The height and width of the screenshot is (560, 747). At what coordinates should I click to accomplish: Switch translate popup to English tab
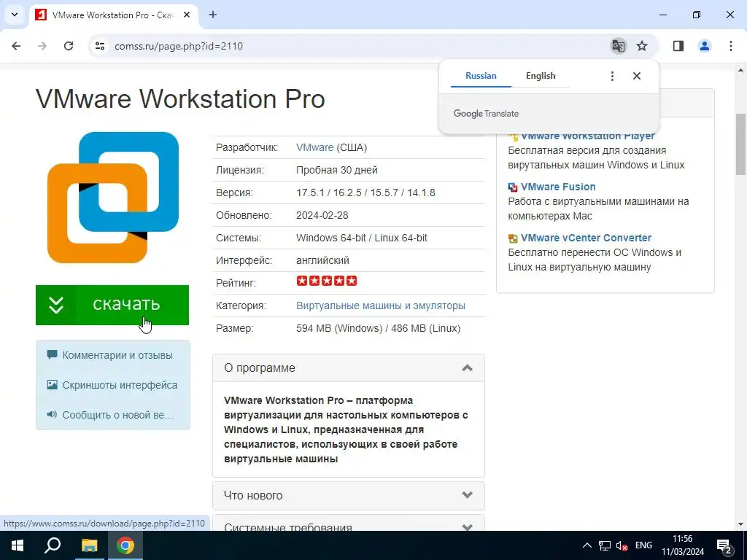point(541,76)
